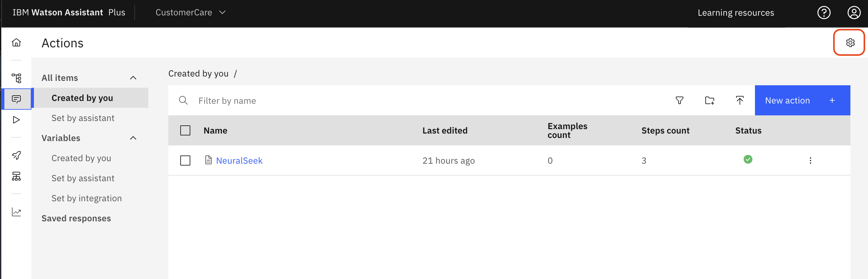This screenshot has height=279, width=868.
Task: Toggle the select-all checkbox in table header
Action: tap(185, 131)
